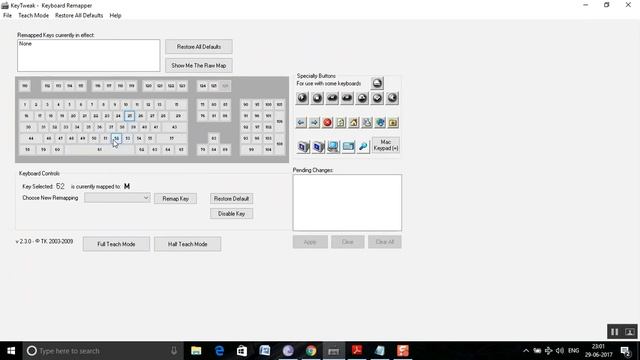
Task: Select numpad key 99
Action: [x=251, y=150]
